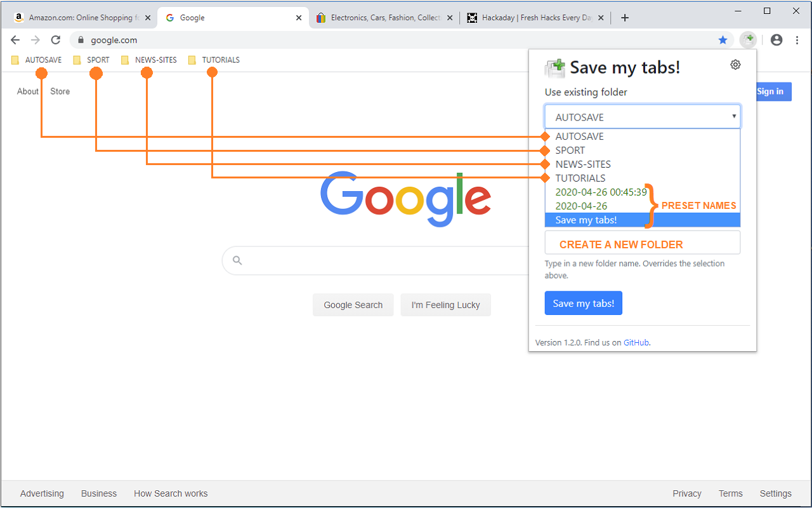
Task: Minimize the Chrome window
Action: click(x=738, y=11)
